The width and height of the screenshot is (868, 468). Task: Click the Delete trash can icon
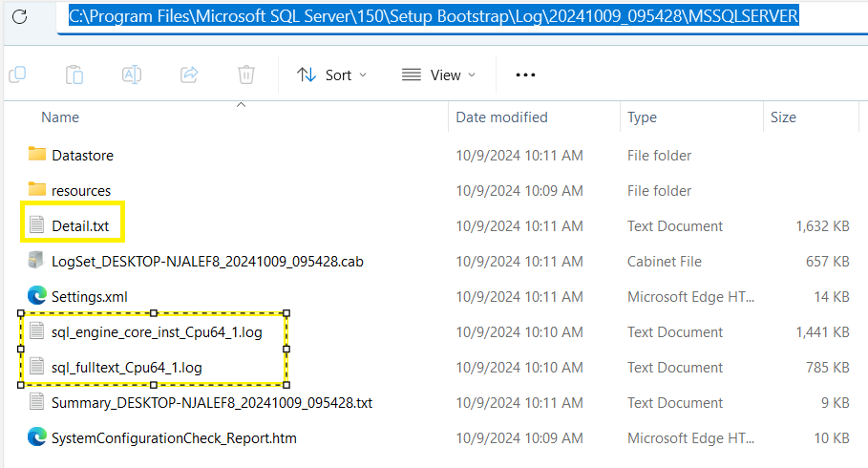pyautogui.click(x=246, y=74)
